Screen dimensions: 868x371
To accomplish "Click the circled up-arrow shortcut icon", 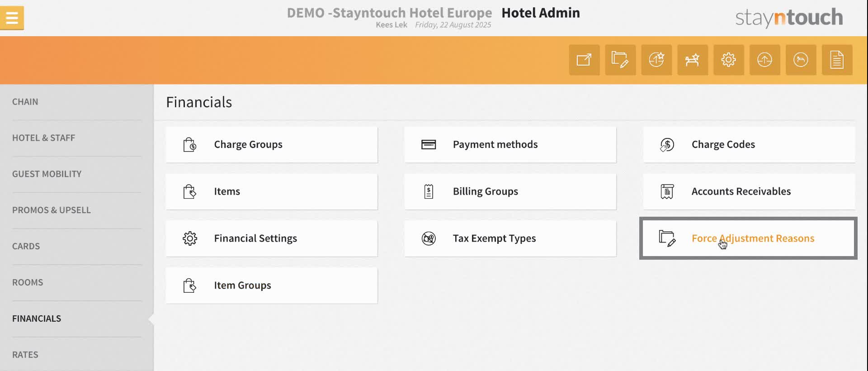I will (x=765, y=60).
